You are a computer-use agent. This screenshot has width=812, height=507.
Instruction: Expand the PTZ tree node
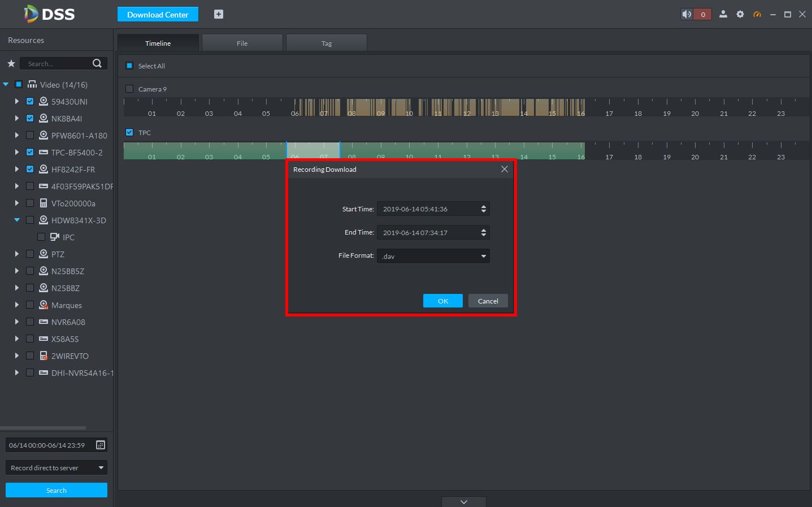[17, 254]
